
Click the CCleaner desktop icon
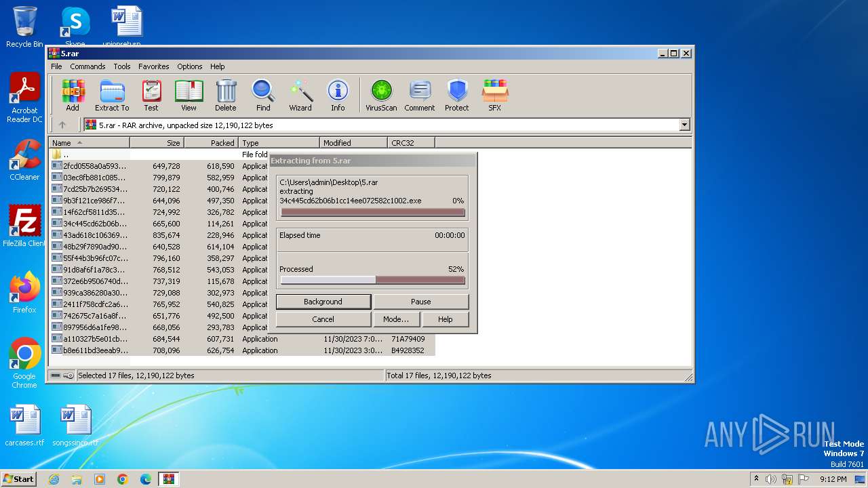24,160
